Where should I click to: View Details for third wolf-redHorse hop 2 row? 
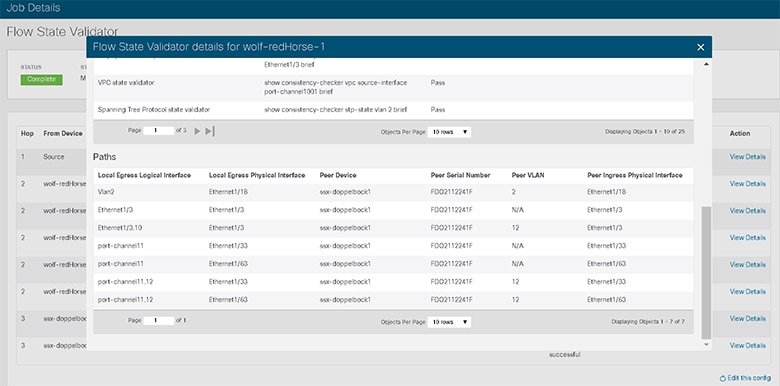[x=747, y=237]
